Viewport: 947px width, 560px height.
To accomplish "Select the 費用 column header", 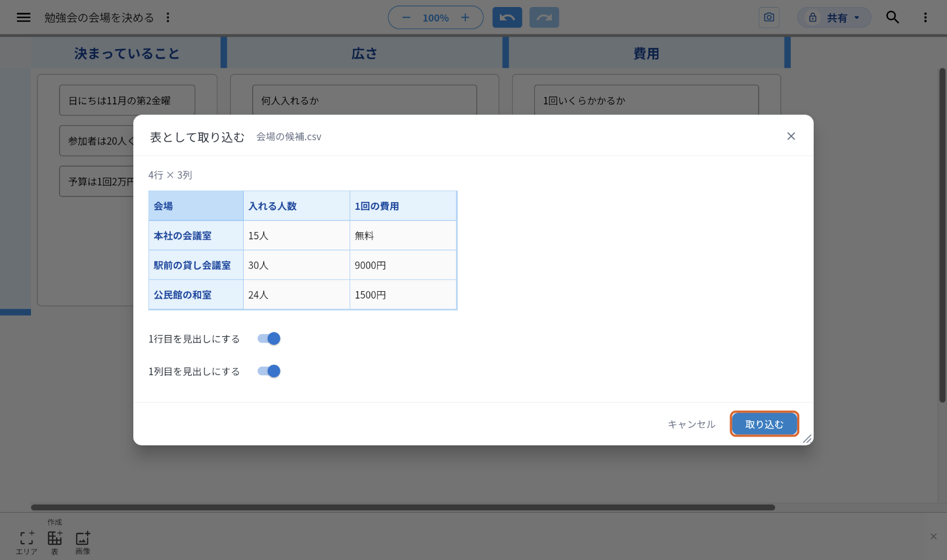I will [646, 53].
